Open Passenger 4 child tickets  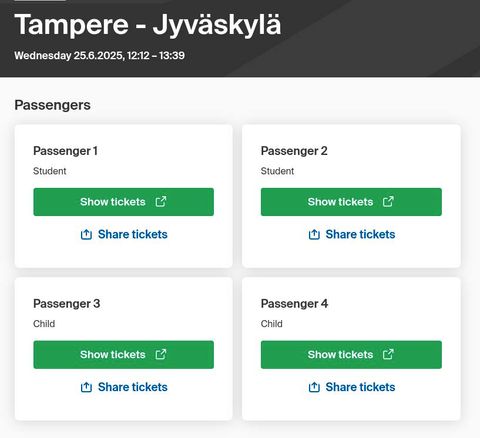(x=351, y=355)
